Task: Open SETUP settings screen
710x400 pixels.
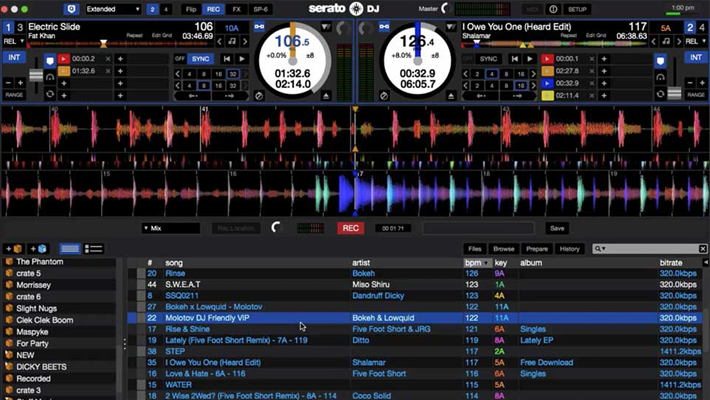Action: 578,9
